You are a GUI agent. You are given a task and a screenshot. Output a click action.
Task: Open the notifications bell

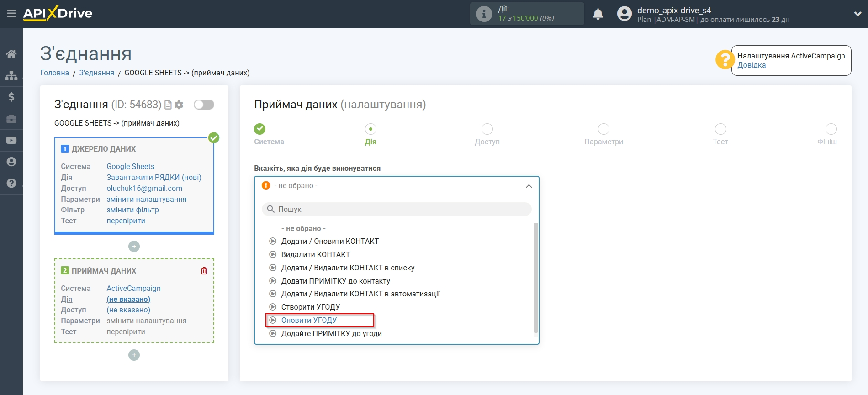(598, 14)
